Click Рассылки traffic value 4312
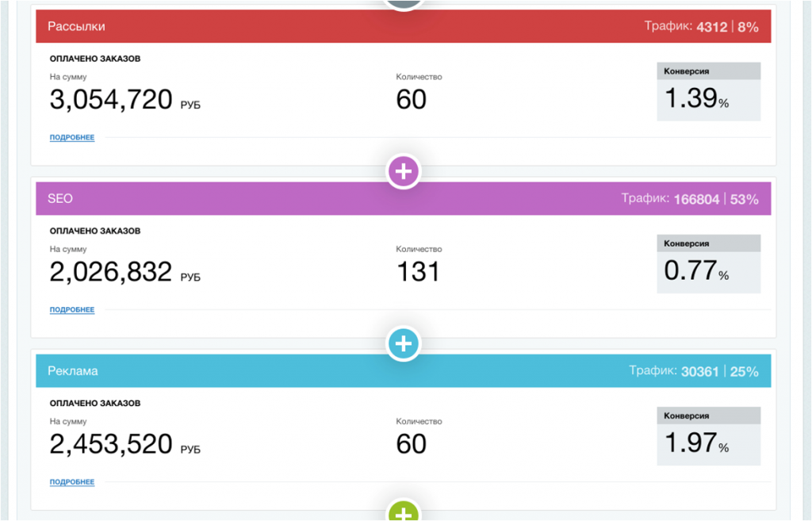Screen dimensions: 812x521 click(712, 27)
